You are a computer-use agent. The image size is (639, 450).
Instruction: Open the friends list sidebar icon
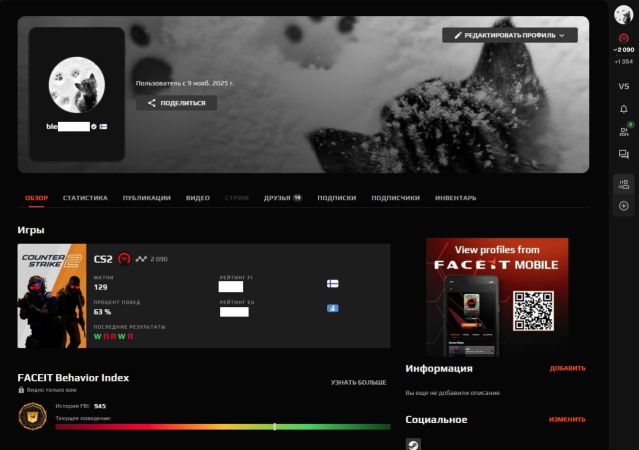click(623, 131)
